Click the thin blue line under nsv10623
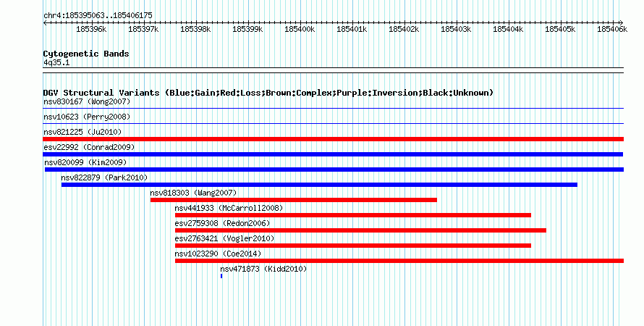The width and height of the screenshot is (644, 326). click(x=333, y=124)
